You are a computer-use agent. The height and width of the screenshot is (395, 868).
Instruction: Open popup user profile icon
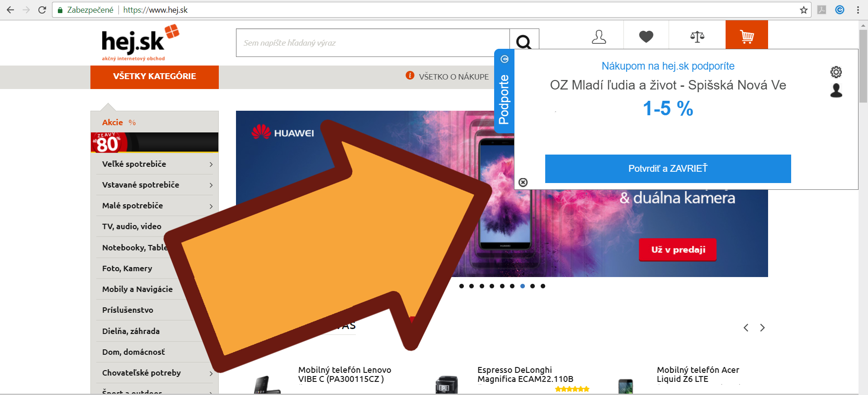tap(836, 90)
